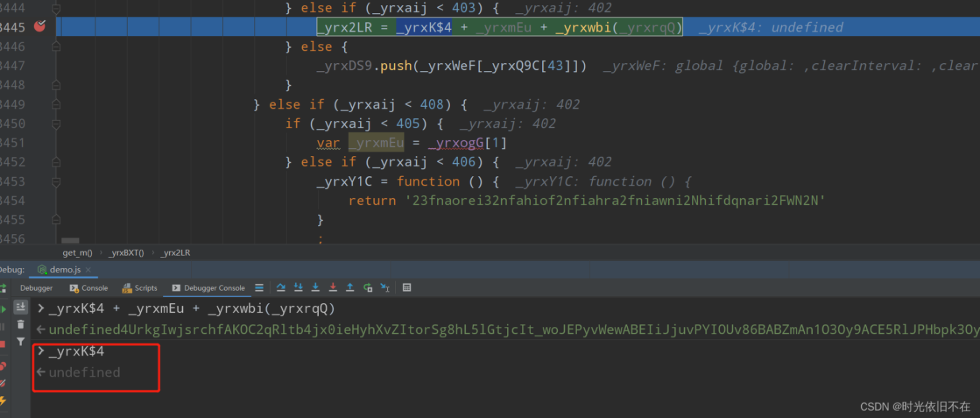Collapse fold marker on line 3446
The height and width of the screenshot is (418, 980).
coord(56,47)
